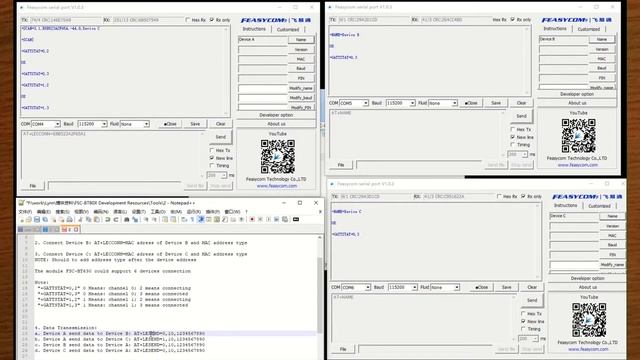The image size is (640, 360).
Task: Click the Close All icon in Notepad++ toolbar
Action: [x=62, y=220]
